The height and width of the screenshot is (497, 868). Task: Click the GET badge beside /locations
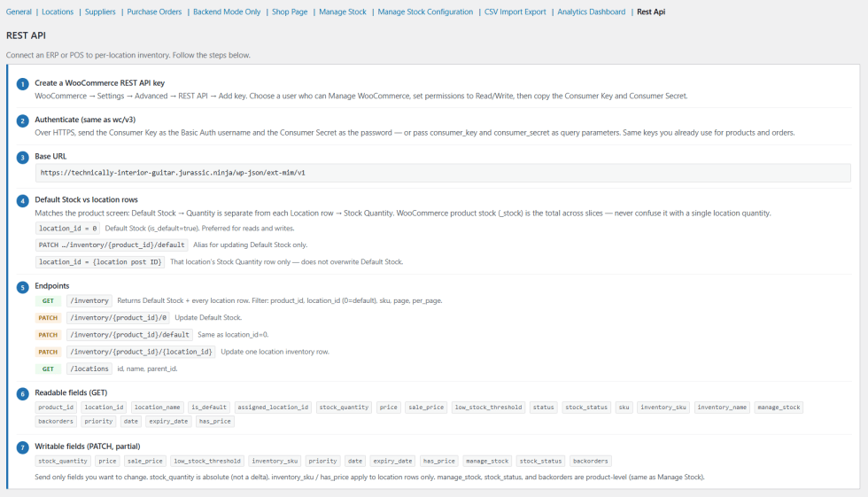(48, 369)
